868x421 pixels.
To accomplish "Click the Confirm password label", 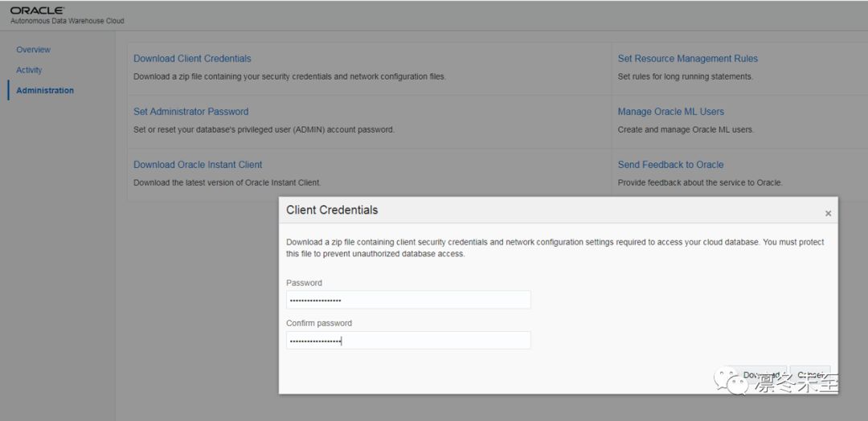I will (x=319, y=323).
